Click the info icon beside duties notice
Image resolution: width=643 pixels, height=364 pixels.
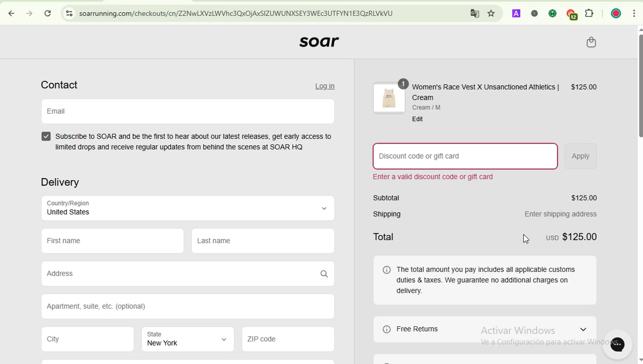pos(387,270)
